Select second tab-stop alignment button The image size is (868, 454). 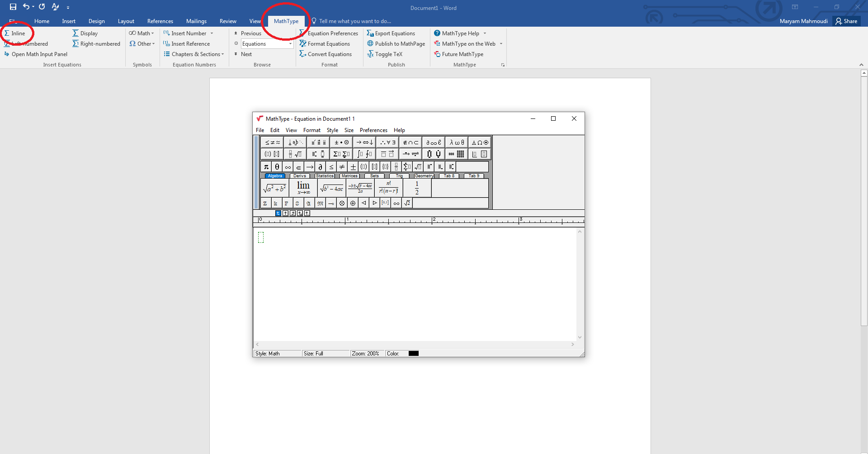coord(285,213)
